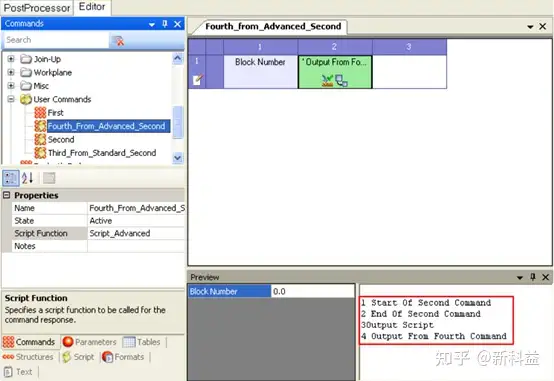Close the Commands panel
The width and height of the screenshot is (554, 381).
(x=177, y=24)
